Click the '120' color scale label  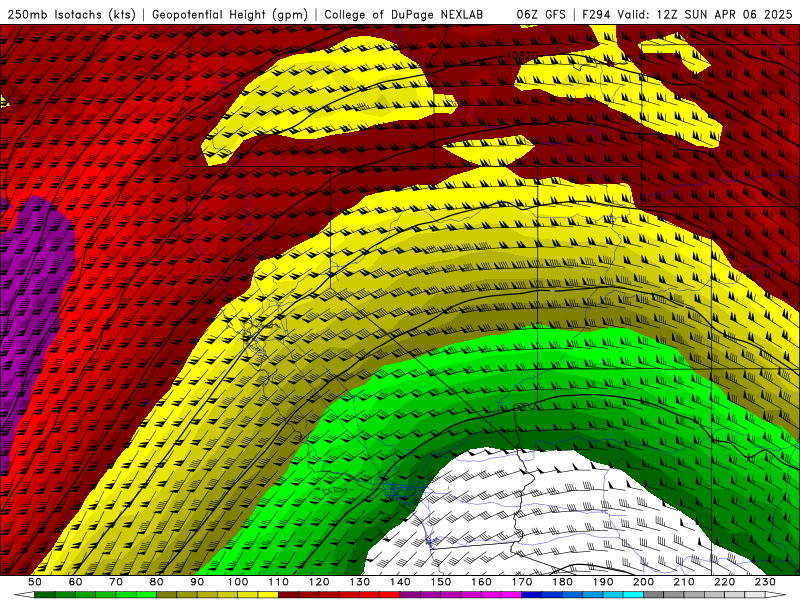pos(319,582)
